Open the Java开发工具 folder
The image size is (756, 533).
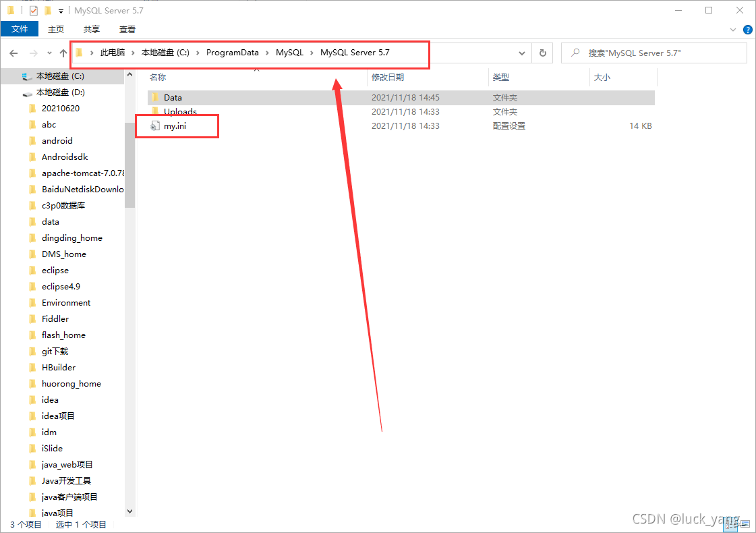66,481
